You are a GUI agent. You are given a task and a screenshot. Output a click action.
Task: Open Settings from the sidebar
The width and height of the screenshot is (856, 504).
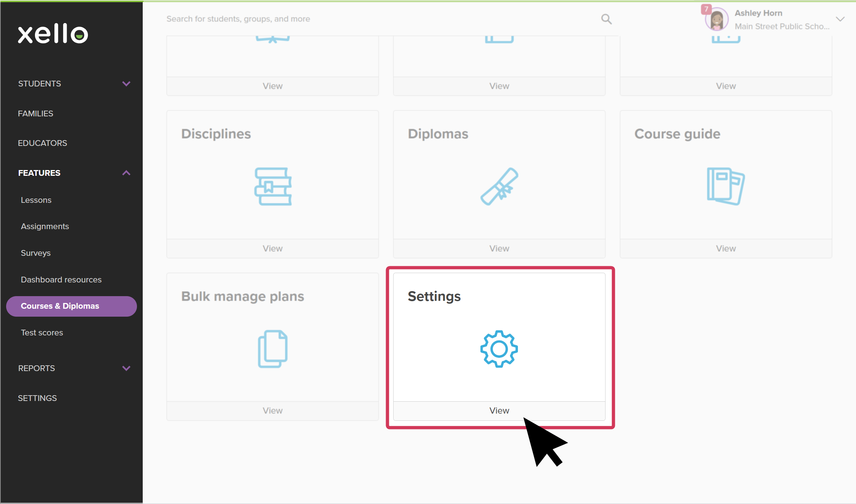click(37, 398)
